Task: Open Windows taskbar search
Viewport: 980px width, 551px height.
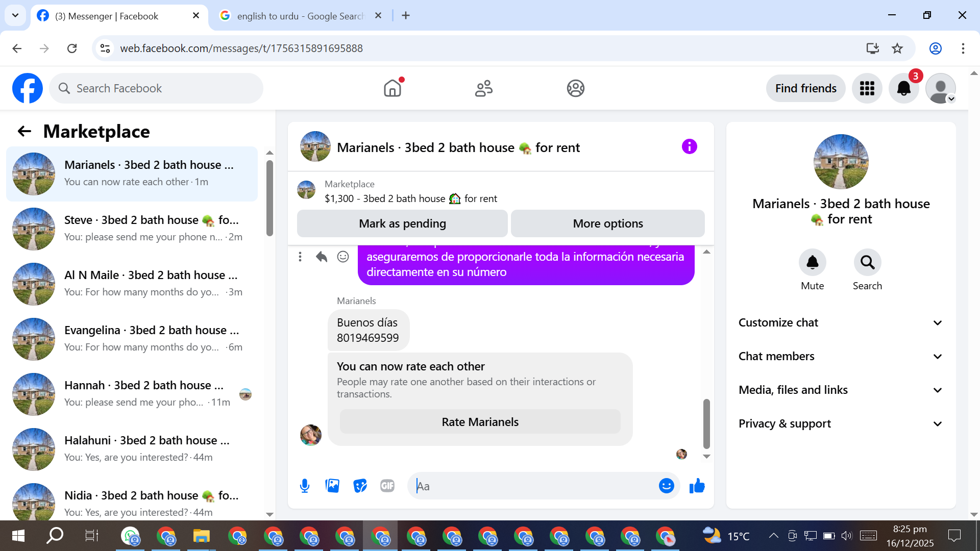Action: pos(55,536)
